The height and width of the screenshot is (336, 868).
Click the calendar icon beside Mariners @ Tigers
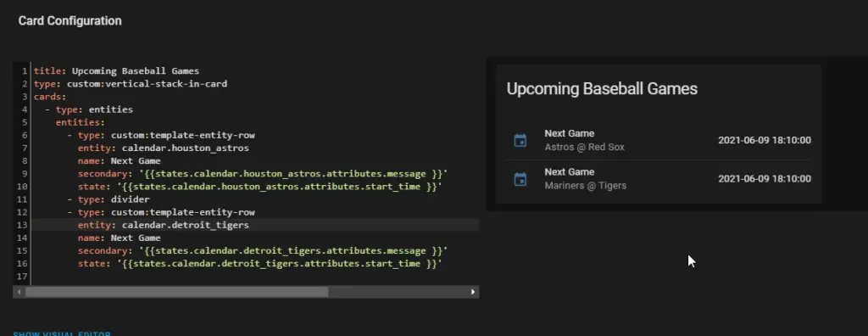coord(520,179)
